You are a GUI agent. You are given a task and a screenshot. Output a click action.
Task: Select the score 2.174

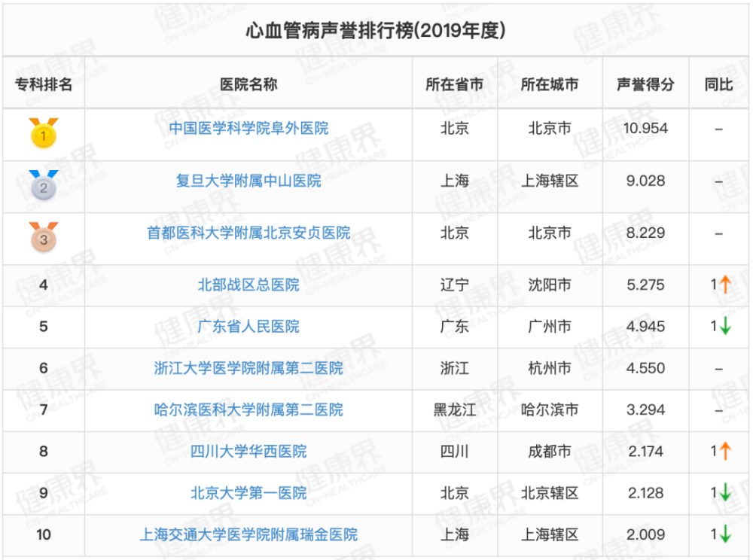645,451
